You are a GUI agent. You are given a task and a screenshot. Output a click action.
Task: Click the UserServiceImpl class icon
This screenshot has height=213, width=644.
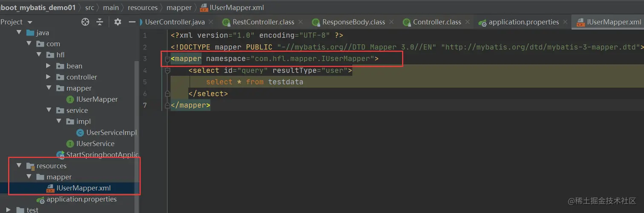click(x=80, y=132)
